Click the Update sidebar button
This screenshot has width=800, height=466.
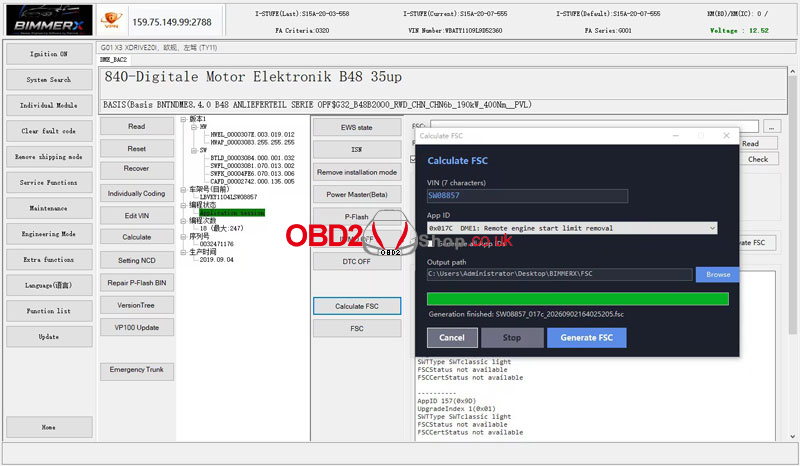point(49,337)
